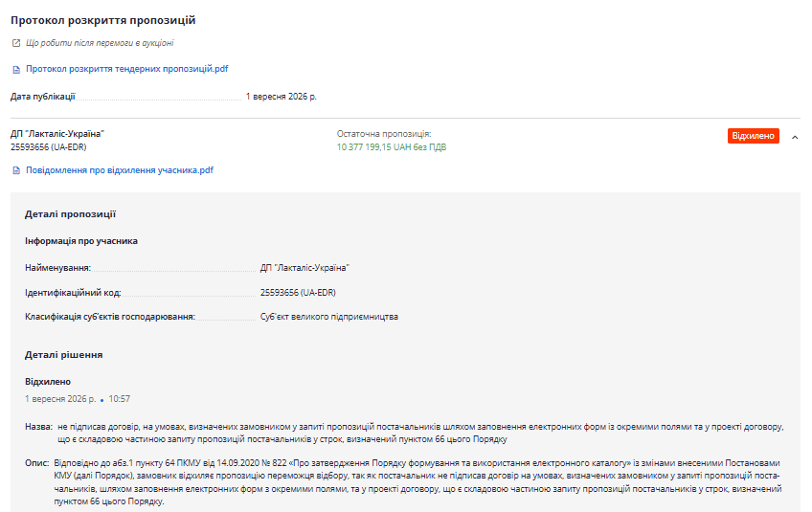The image size is (812, 512).
Task: Open "Повідомлення про відхилення учасника.pdf" link
Action: coord(120,170)
